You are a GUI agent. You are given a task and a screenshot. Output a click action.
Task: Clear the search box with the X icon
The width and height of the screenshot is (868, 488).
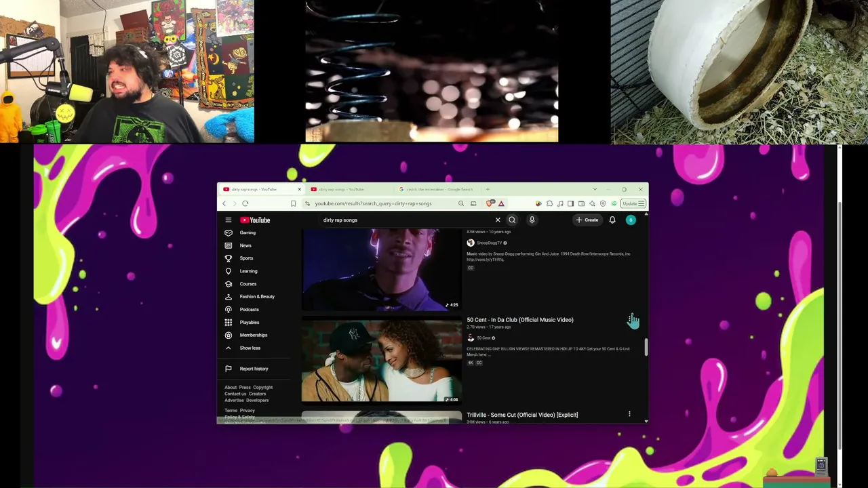498,220
